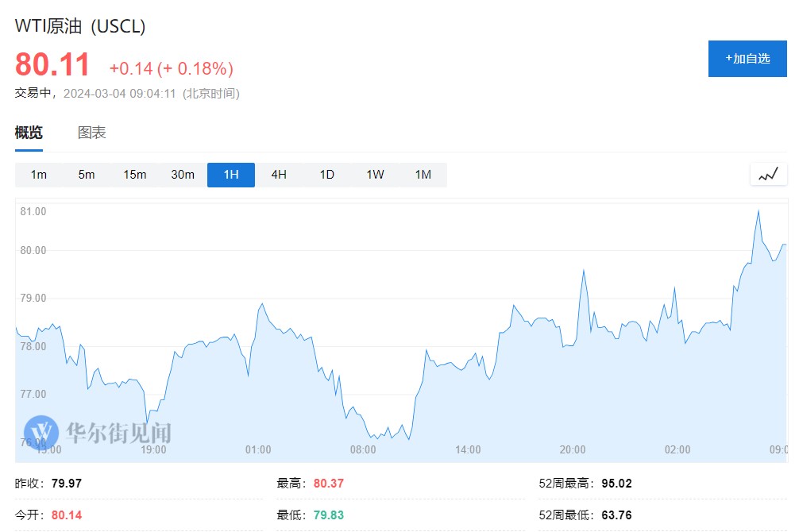Choose the 15m chart interval

click(134, 175)
